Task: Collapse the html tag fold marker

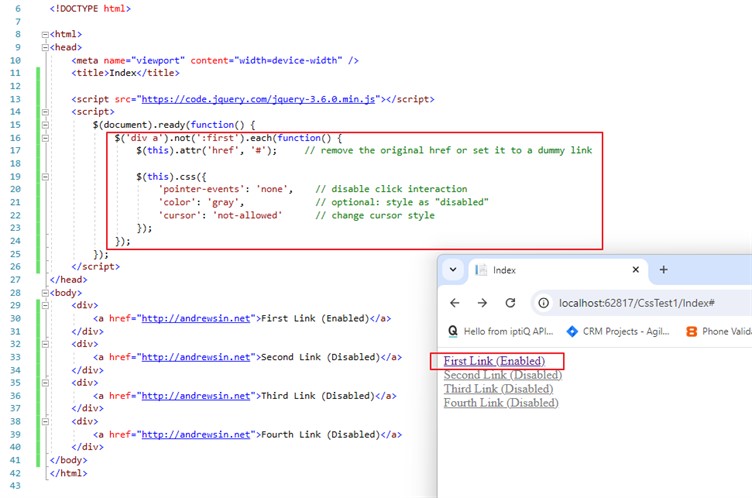Action: point(45,35)
